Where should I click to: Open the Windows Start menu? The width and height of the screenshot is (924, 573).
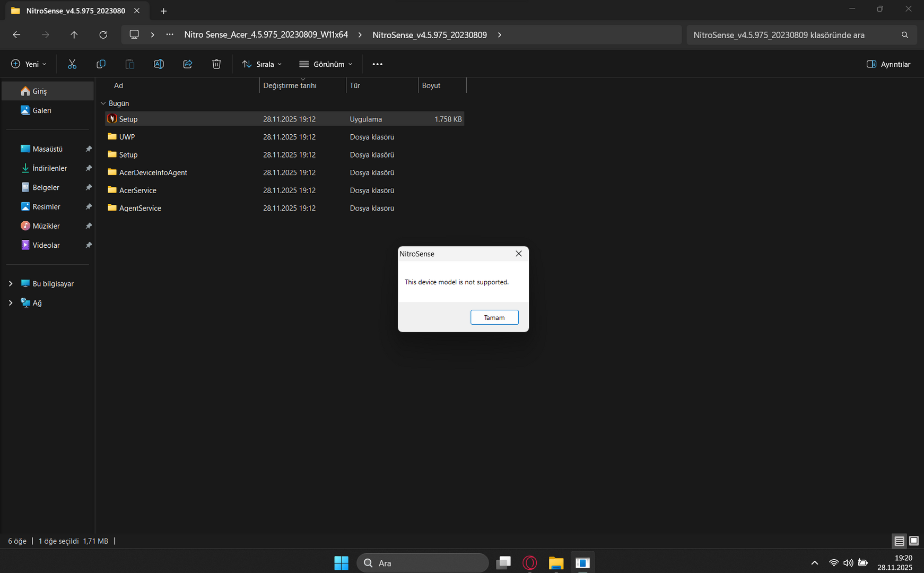tap(342, 563)
